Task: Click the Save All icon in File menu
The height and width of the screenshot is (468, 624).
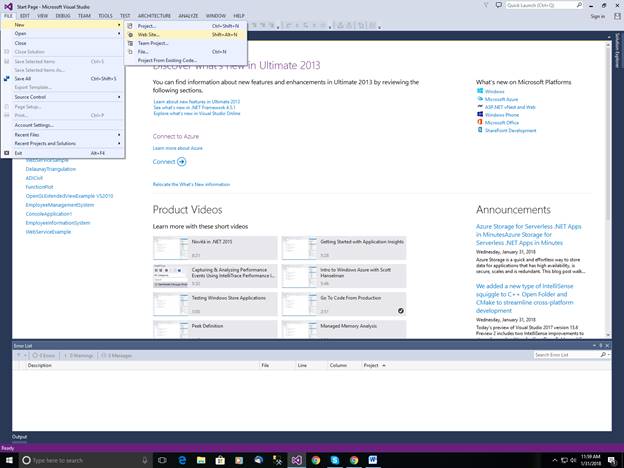Action: [x=7, y=78]
